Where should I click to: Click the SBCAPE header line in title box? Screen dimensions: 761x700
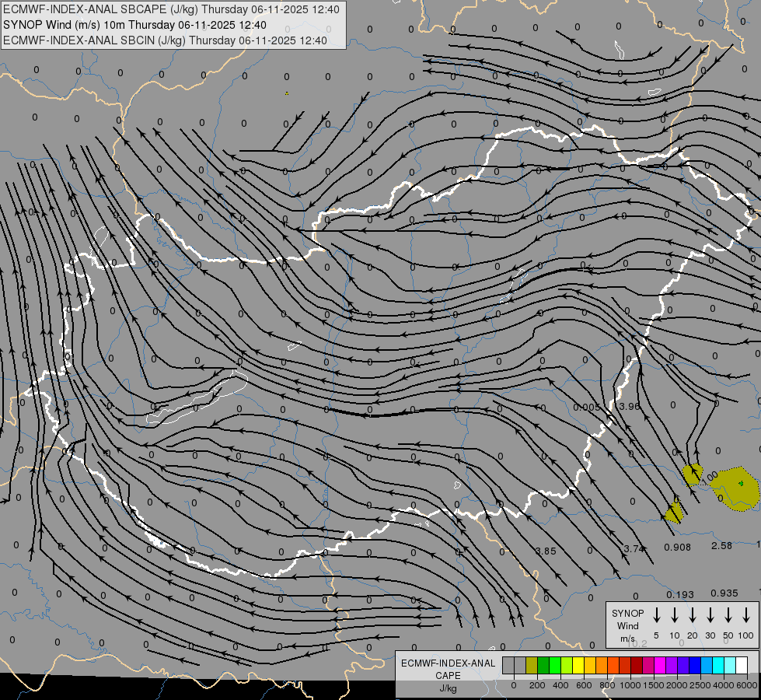tap(171, 9)
